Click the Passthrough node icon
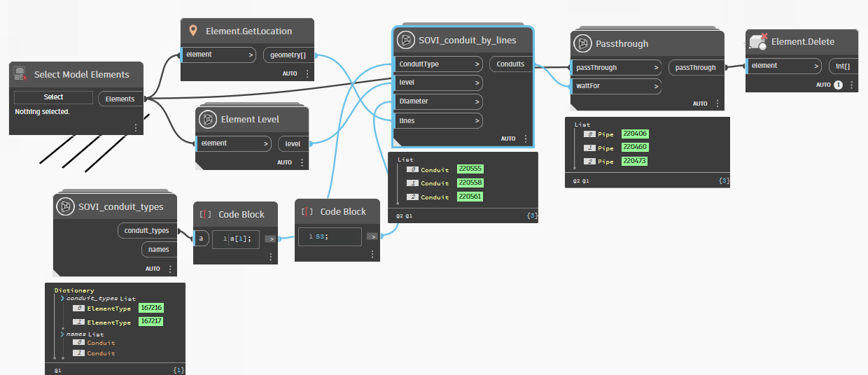868x375 pixels. pos(581,43)
